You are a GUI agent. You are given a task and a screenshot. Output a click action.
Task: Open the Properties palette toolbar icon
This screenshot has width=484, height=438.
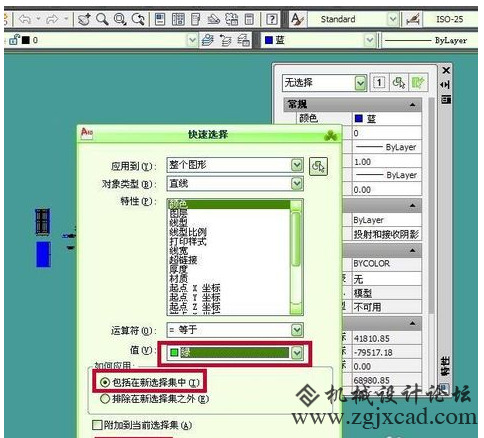(160, 19)
